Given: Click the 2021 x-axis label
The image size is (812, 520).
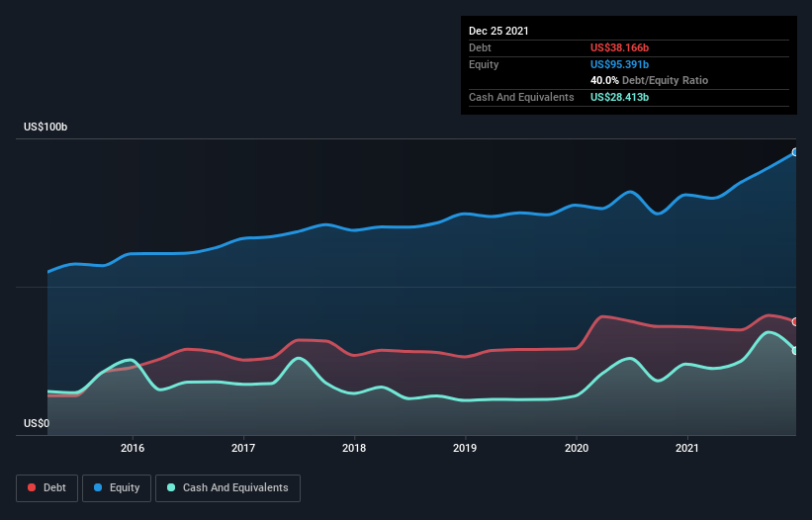Looking at the screenshot, I should (687, 448).
